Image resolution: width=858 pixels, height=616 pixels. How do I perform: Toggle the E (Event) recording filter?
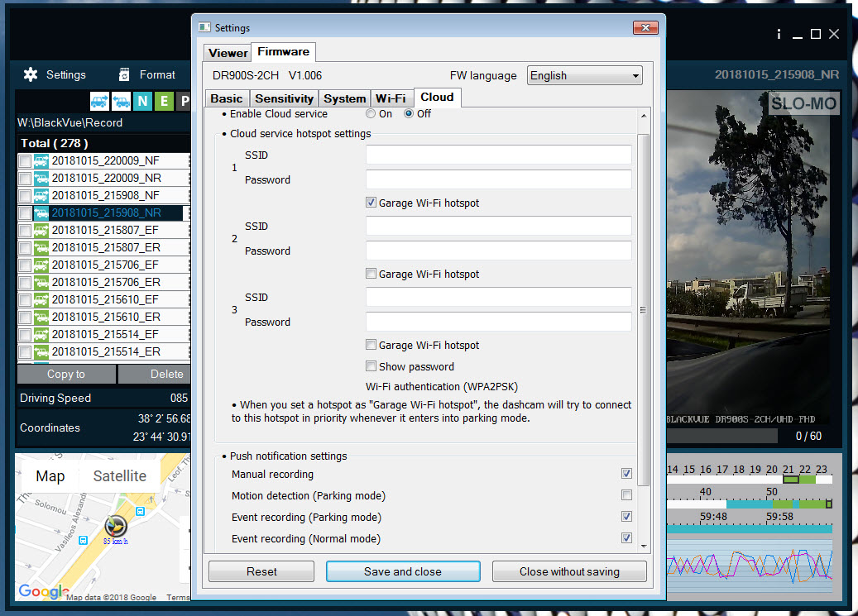pyautogui.click(x=164, y=101)
